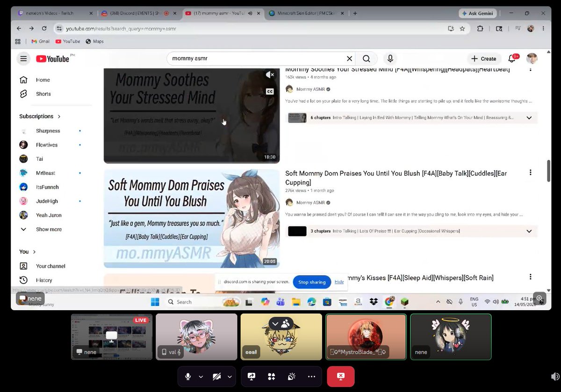The image size is (561, 392).
Task: Click the browser Back arrow
Action: [19, 29]
